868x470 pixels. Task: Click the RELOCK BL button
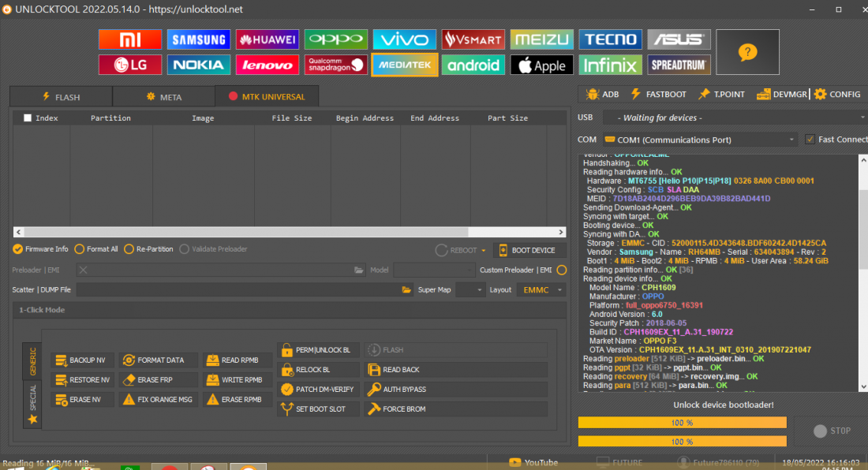(318, 369)
